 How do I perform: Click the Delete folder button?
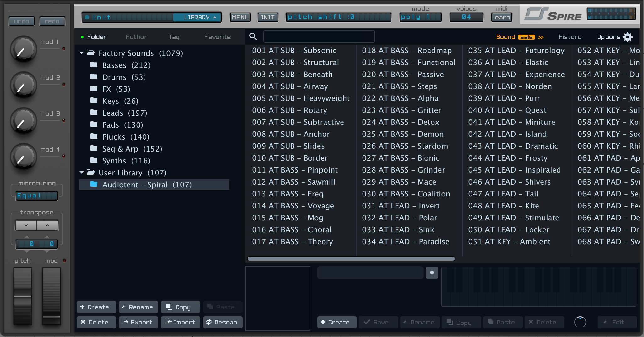[x=96, y=322]
